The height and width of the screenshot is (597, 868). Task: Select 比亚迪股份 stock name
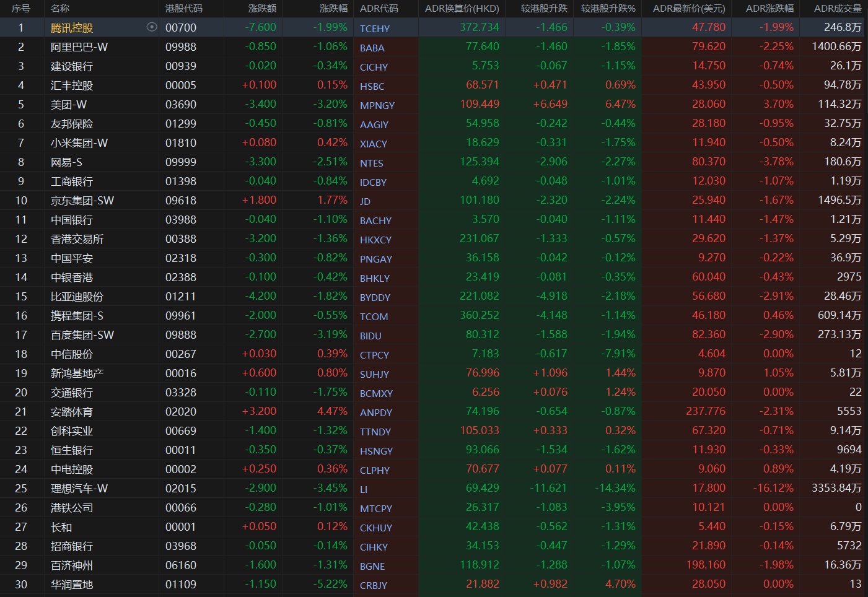[77, 297]
